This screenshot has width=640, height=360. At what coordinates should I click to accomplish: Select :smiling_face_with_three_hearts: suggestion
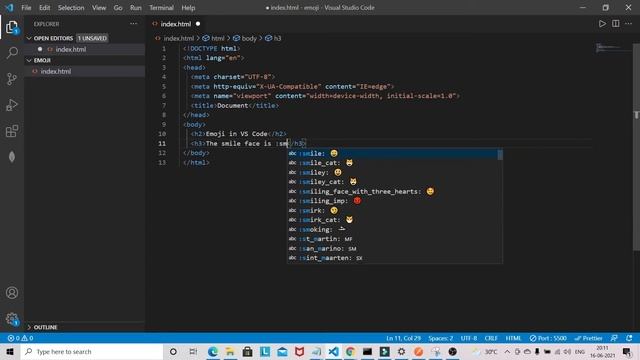point(393,191)
